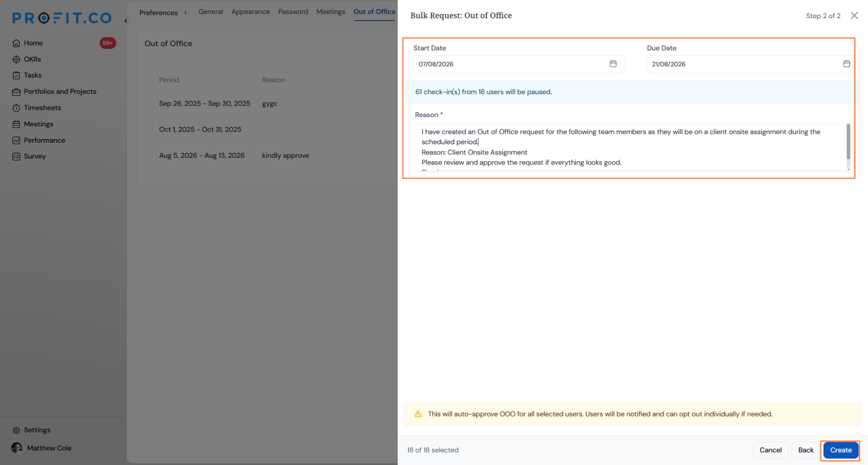Click the 'gygc' reason cell
868x465 pixels.
click(x=269, y=104)
